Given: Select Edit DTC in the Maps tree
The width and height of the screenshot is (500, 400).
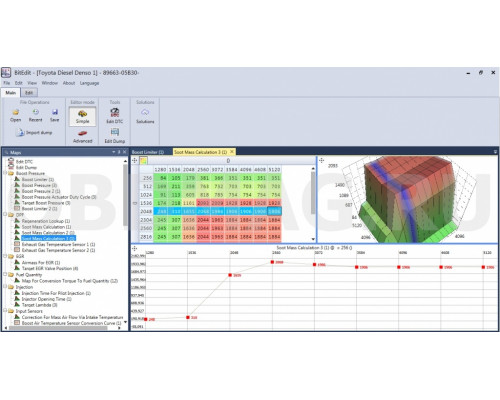Looking at the screenshot, I should [x=24, y=162].
